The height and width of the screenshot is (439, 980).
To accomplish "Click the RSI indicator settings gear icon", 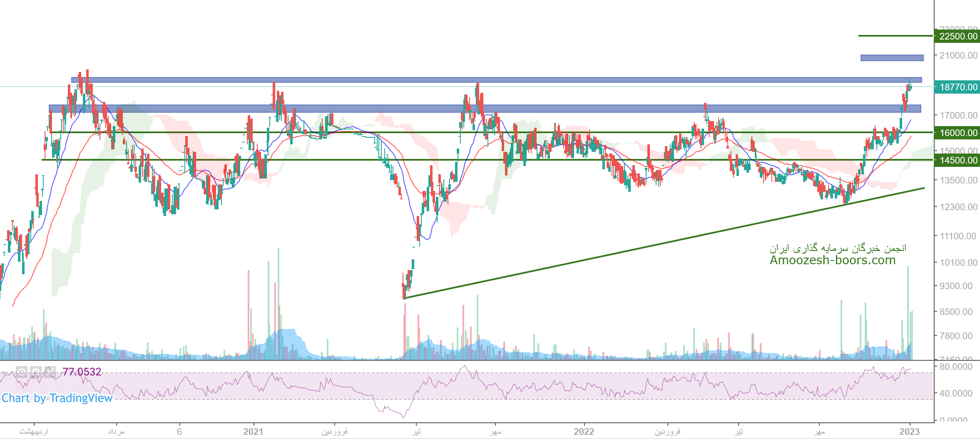I will (35, 372).
